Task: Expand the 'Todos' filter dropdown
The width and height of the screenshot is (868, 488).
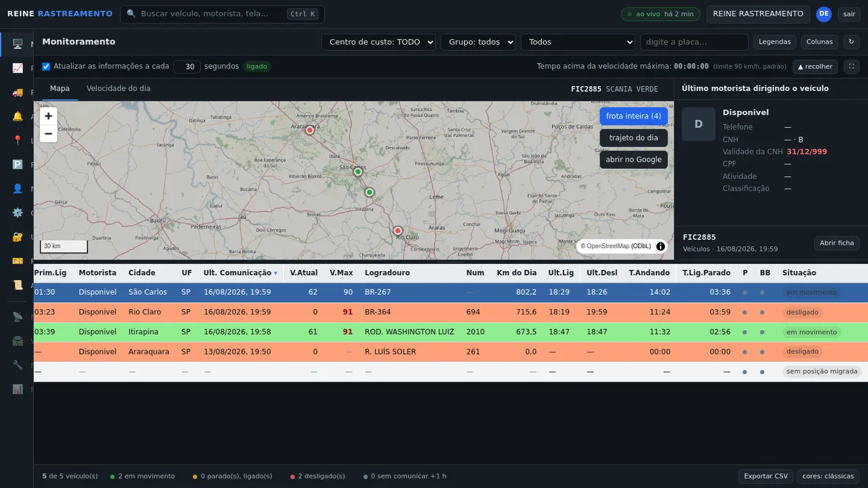Action: [578, 42]
